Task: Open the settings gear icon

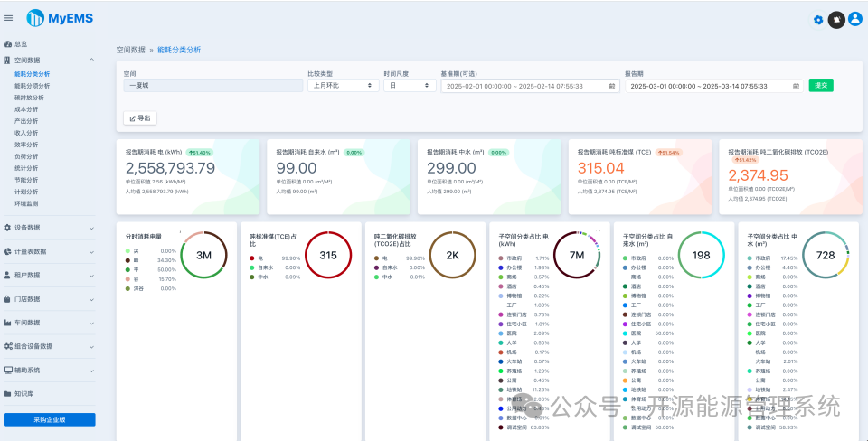Action: tap(818, 20)
